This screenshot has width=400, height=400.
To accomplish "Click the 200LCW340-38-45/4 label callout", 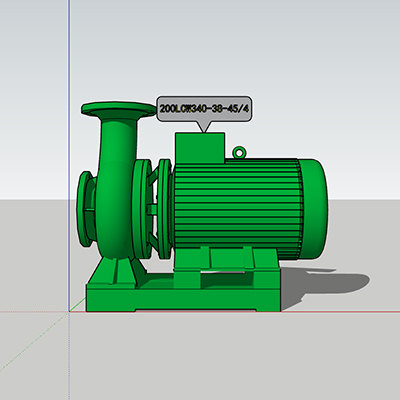I will click(204, 109).
